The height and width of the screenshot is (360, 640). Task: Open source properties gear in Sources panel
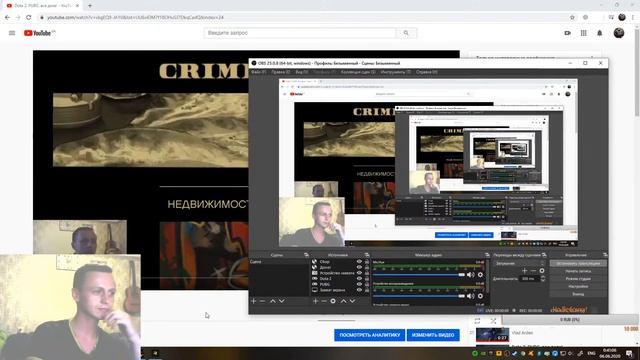click(333, 301)
